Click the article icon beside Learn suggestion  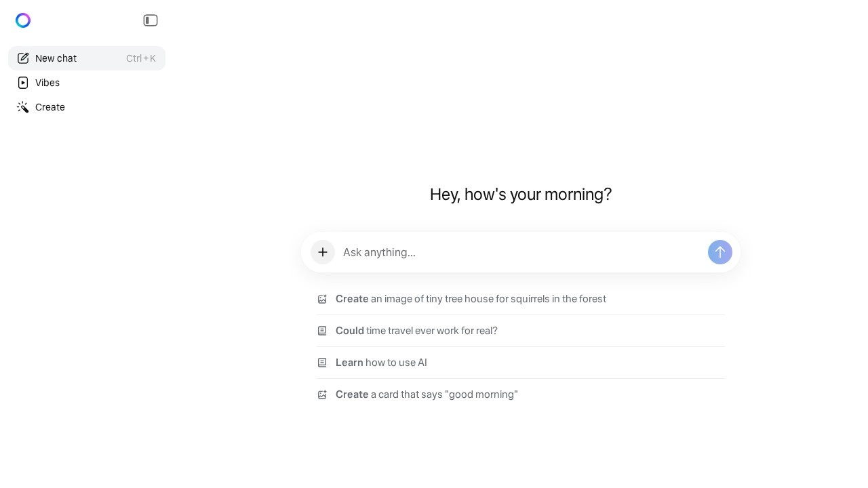point(322,363)
